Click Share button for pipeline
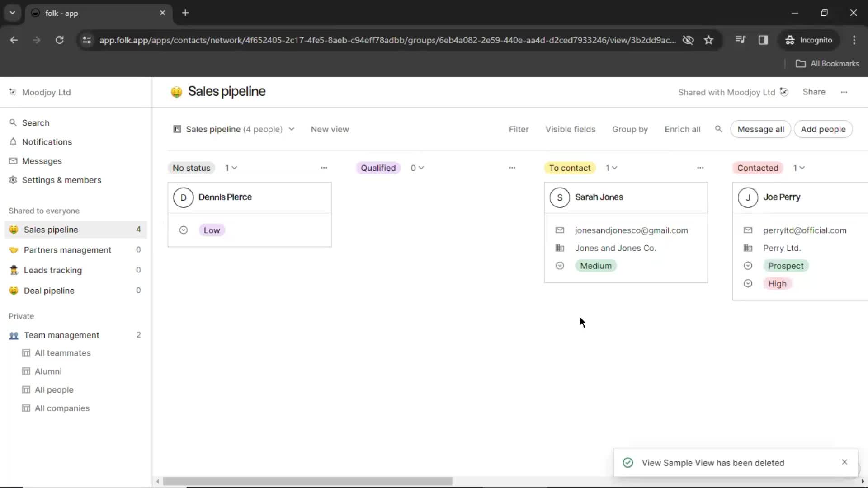The height and width of the screenshot is (488, 868). pos(815,92)
